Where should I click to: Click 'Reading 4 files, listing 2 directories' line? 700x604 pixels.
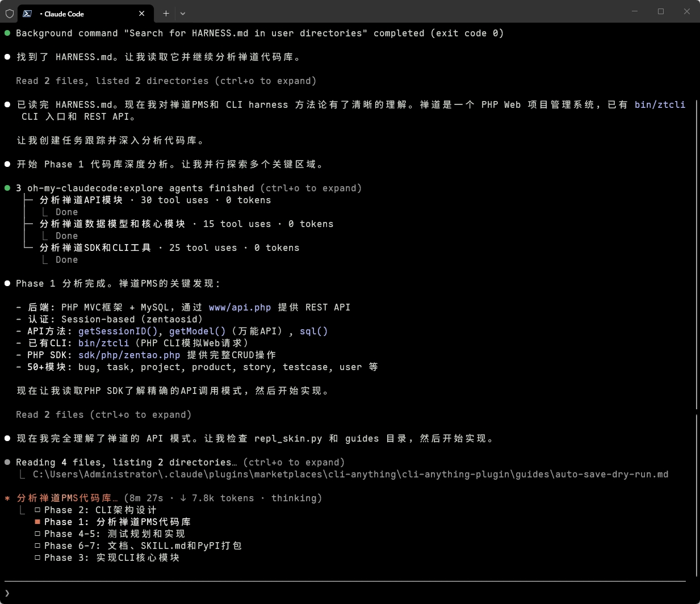[180, 462]
